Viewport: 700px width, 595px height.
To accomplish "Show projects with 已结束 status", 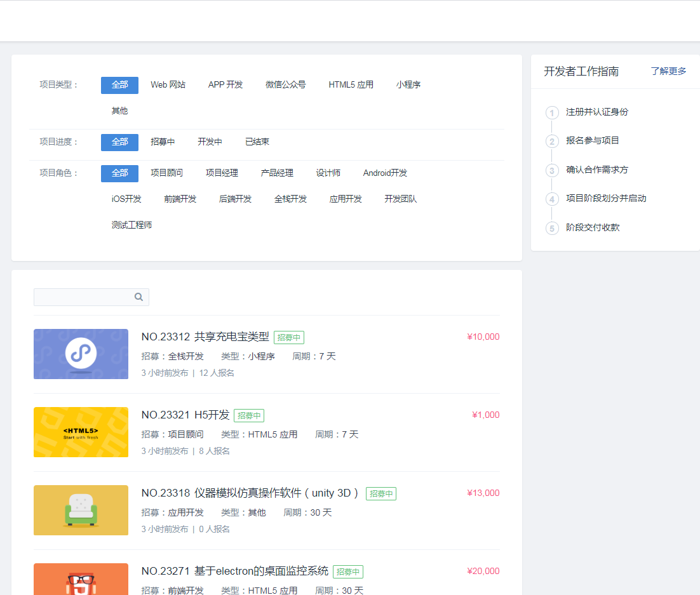I will tap(257, 142).
